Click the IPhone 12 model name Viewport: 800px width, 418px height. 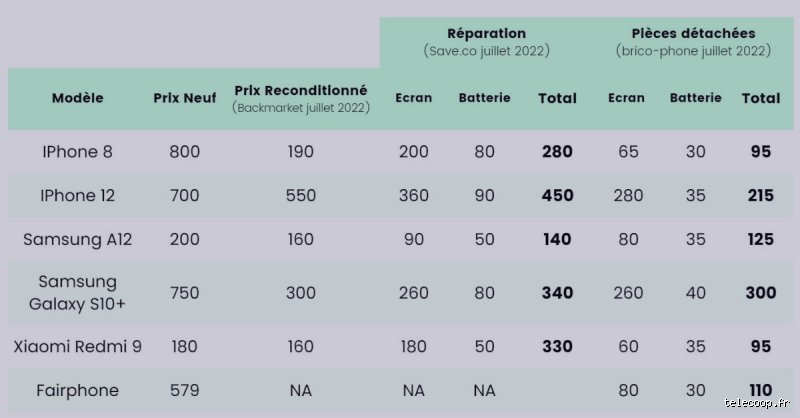77,195
